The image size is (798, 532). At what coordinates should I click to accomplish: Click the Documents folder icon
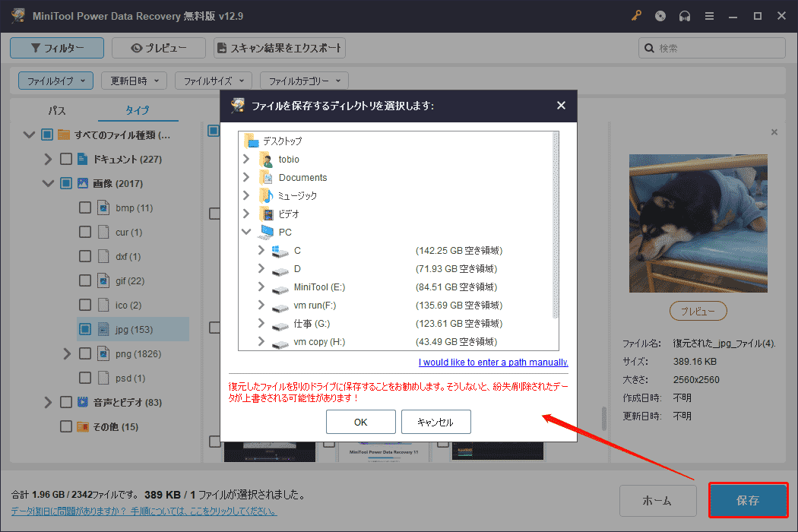[x=266, y=178]
